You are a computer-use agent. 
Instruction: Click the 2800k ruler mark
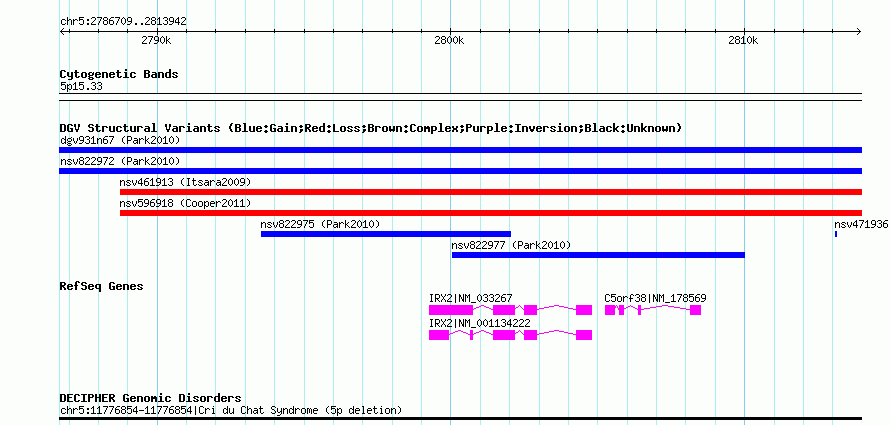click(450, 40)
